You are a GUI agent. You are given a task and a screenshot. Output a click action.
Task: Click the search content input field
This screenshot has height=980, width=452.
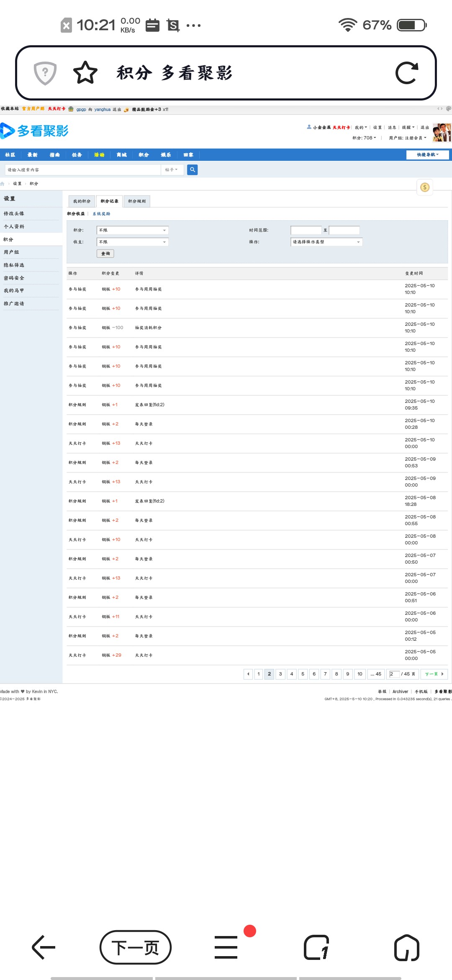(83, 170)
